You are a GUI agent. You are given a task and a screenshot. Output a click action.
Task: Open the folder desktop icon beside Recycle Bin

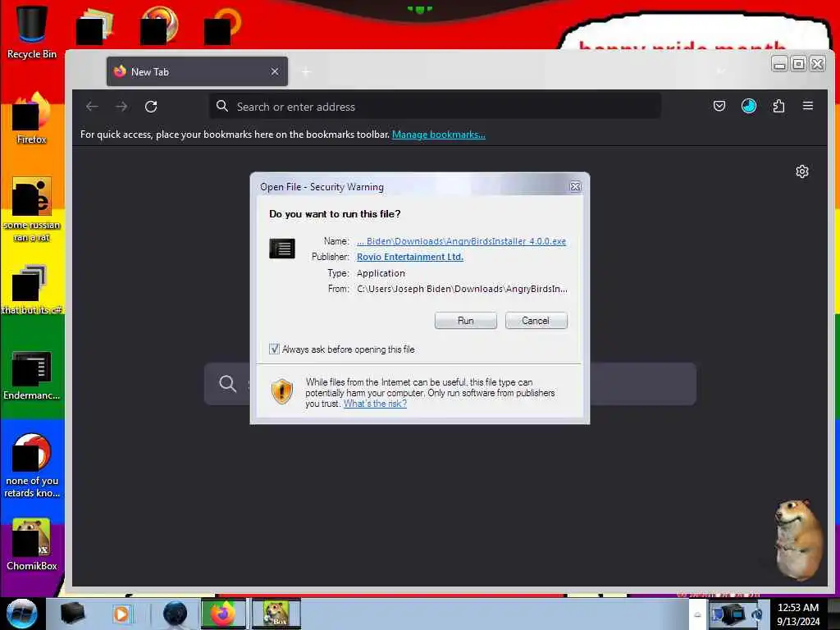pyautogui.click(x=95, y=25)
